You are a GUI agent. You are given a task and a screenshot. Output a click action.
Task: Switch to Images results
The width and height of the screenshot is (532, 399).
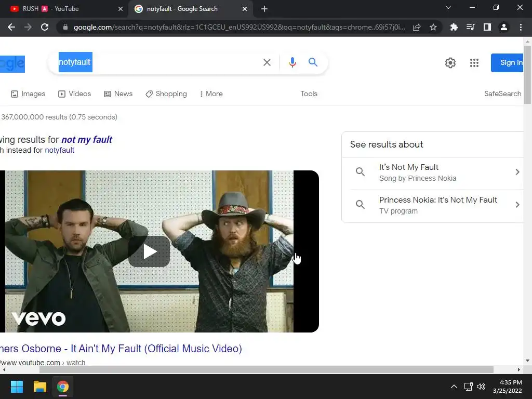28,94
